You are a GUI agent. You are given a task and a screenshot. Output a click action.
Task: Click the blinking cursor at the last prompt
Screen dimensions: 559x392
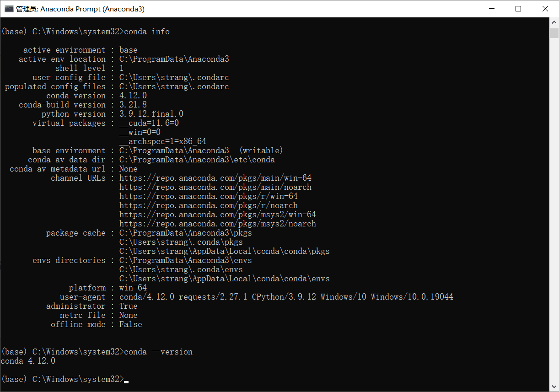126,380
